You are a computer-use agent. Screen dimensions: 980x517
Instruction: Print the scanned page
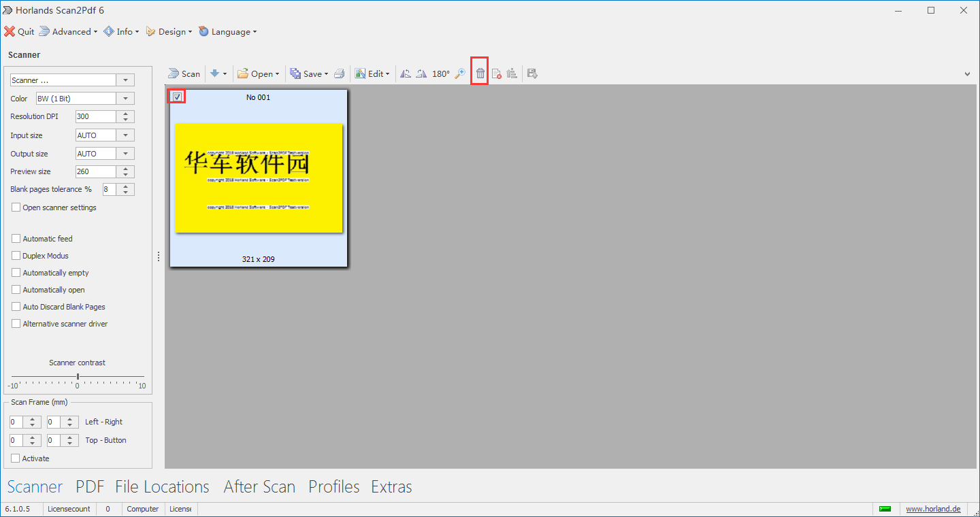coord(340,73)
